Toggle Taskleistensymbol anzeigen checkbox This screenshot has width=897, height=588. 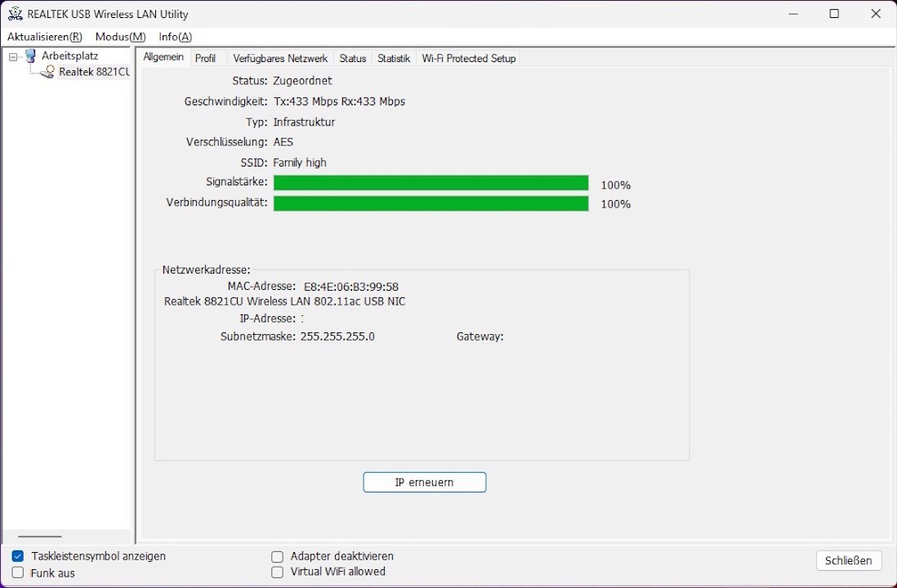18,556
